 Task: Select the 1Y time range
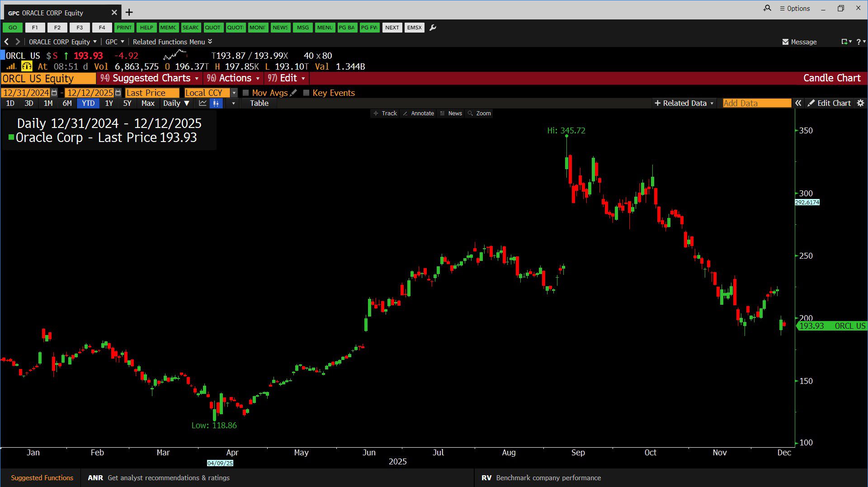(x=109, y=103)
